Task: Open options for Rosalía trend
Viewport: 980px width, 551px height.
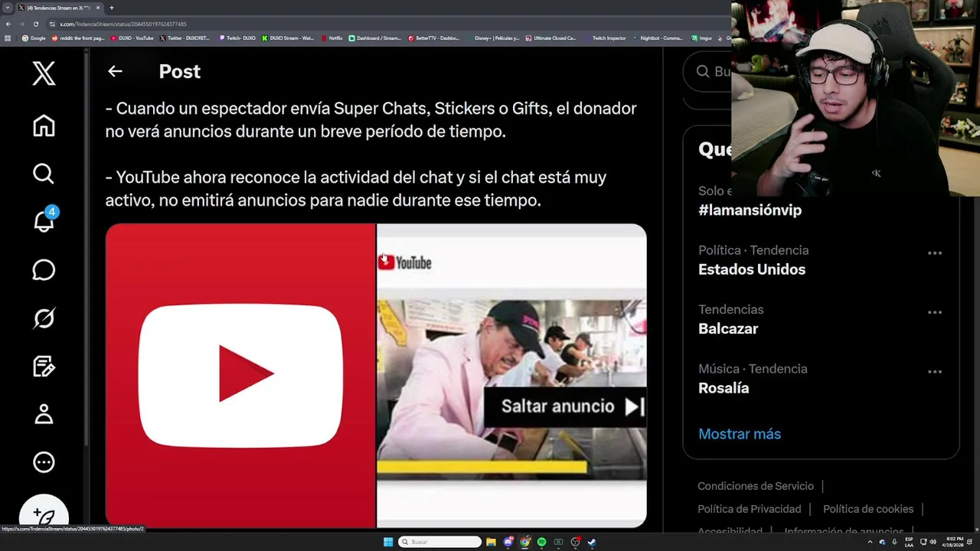Action: tap(935, 372)
